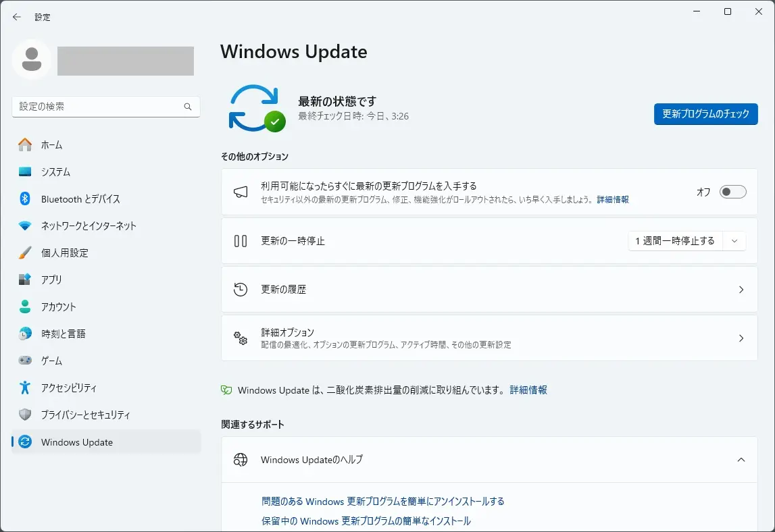Click the ゲーム controller icon
Screen dimensions: 775x532
[25, 361]
